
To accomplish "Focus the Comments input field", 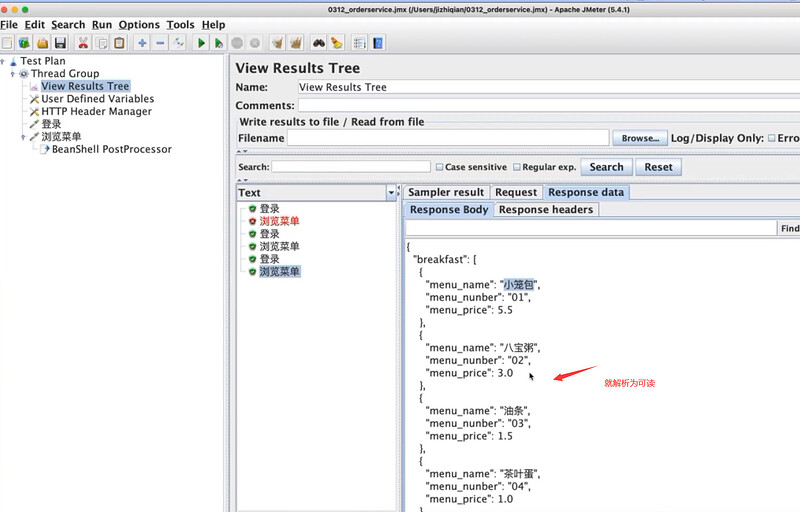I will coord(549,106).
